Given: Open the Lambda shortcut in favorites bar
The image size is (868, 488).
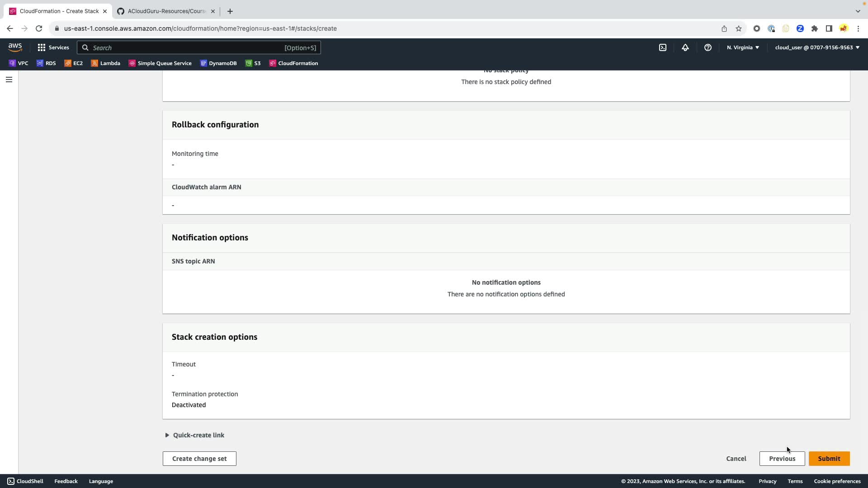Looking at the screenshot, I should click(x=106, y=63).
